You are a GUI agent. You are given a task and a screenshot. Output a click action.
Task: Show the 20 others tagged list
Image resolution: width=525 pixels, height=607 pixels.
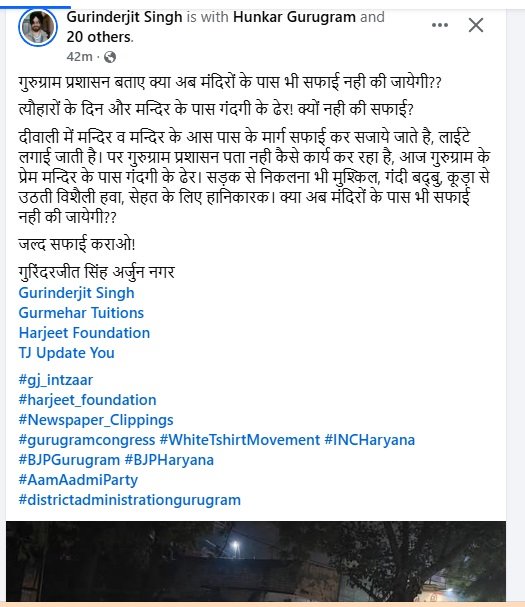tap(99, 37)
